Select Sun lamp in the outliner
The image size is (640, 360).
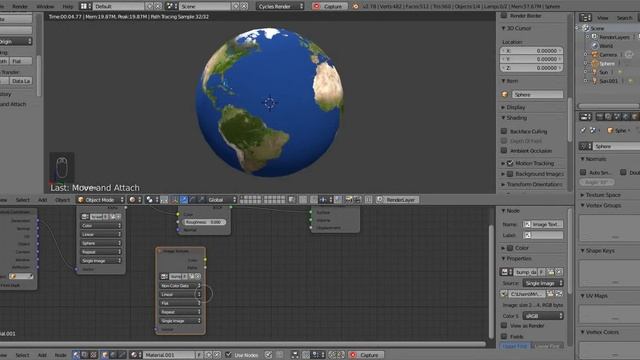pos(603,72)
